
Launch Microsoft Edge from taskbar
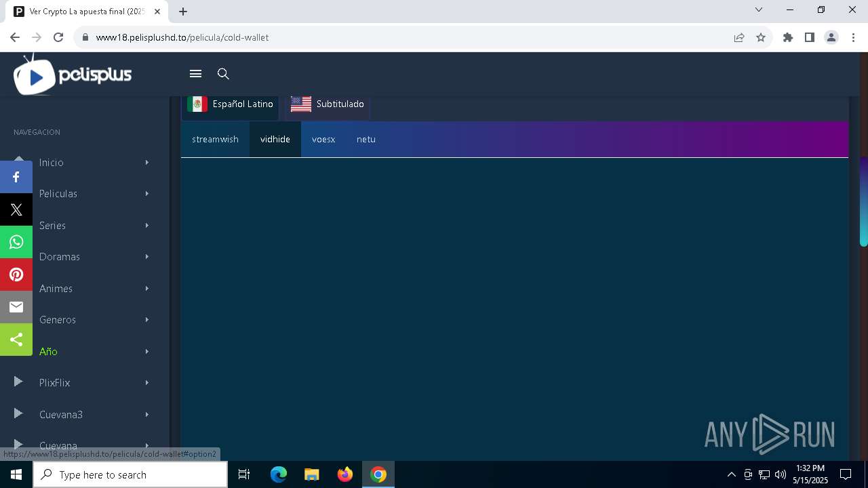pos(279,474)
